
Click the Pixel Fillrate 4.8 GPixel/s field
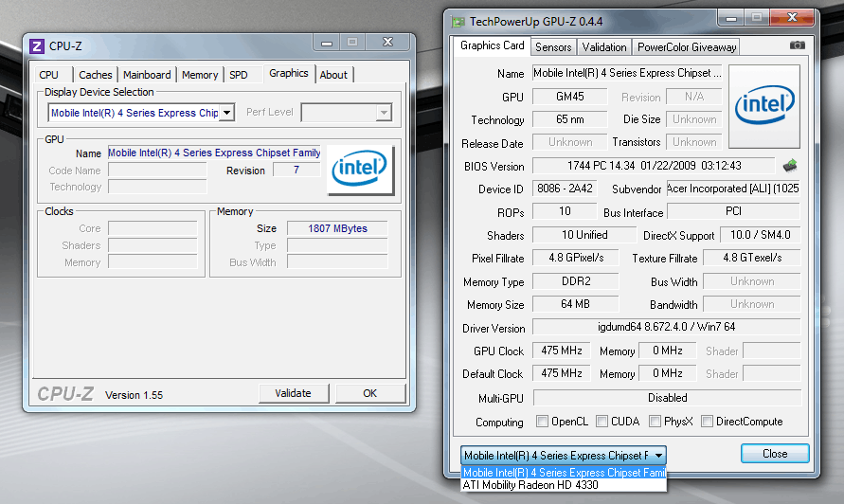pyautogui.click(x=575, y=258)
